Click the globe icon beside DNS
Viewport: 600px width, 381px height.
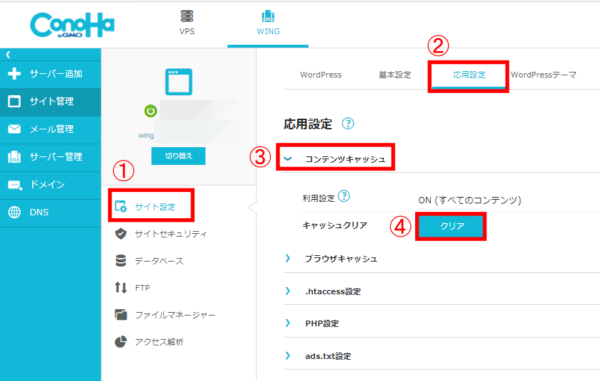(15, 212)
